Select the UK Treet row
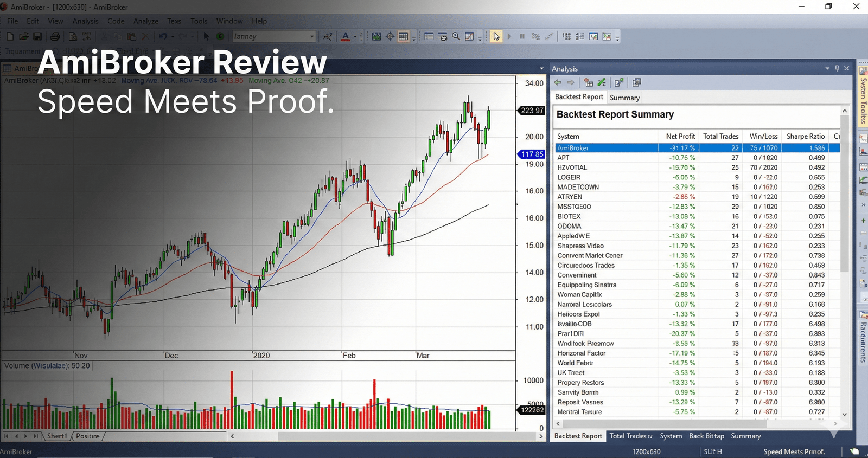Viewport: 868px width, 458px height. [x=697, y=372]
